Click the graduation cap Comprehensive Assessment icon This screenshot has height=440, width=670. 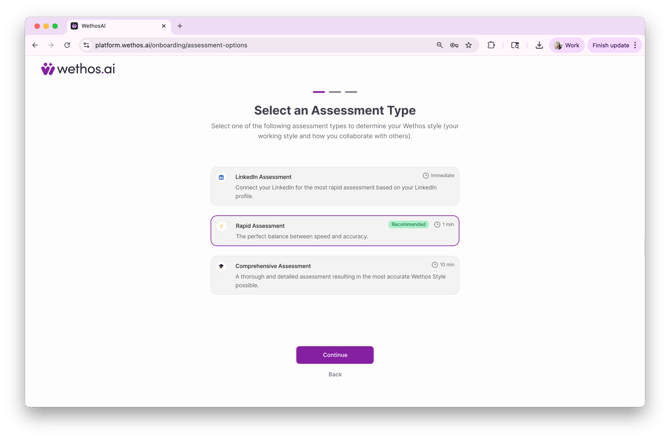point(222,266)
